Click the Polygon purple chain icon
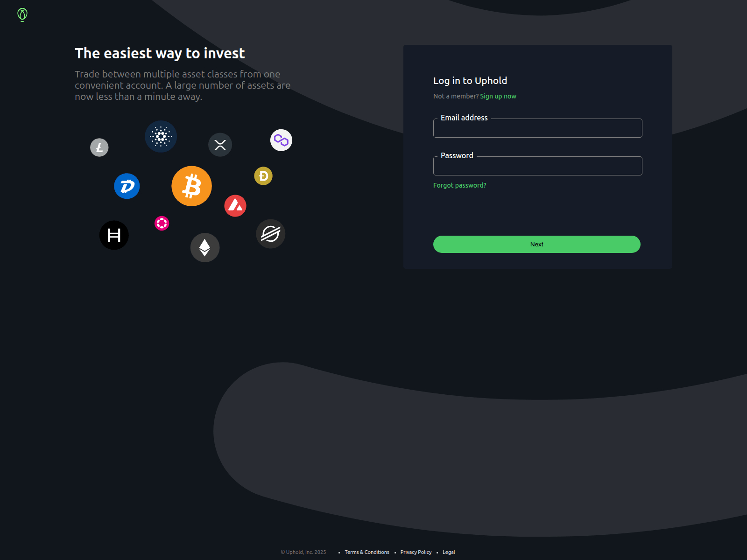 point(281,140)
